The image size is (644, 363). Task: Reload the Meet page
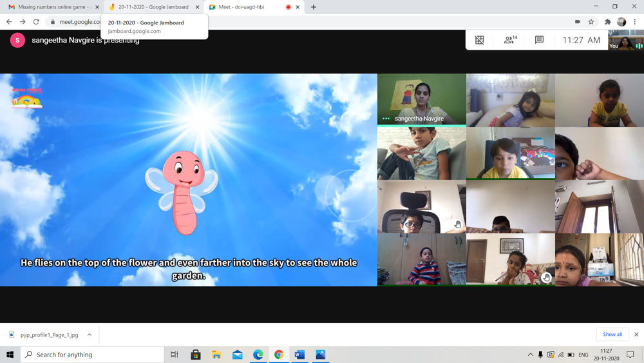pyautogui.click(x=36, y=22)
